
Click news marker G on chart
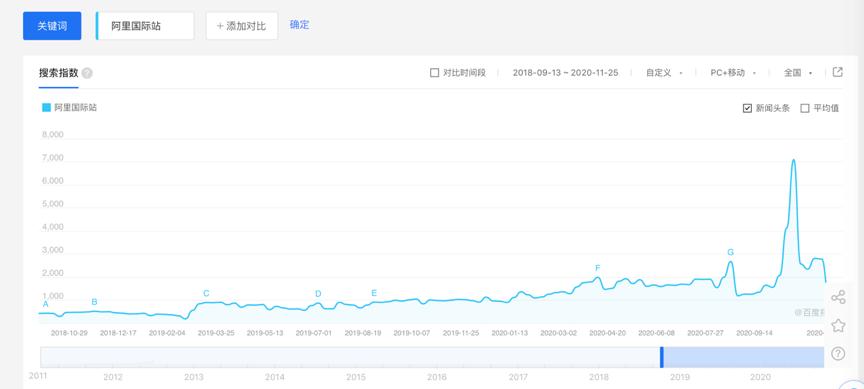coord(731,252)
